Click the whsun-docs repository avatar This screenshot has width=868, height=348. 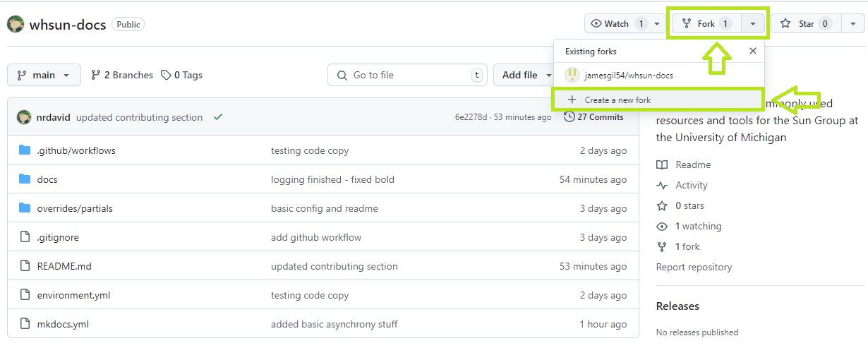click(16, 24)
